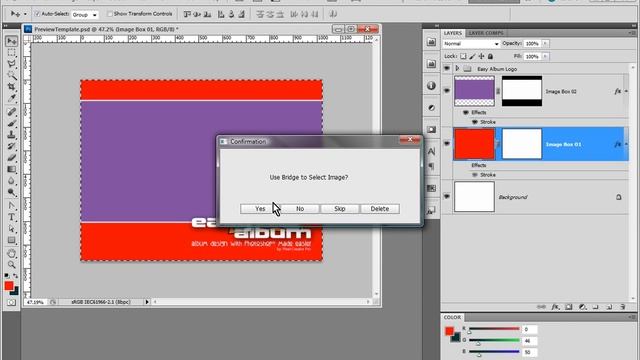Toggle Show Transform Controls checkbox

(109, 14)
